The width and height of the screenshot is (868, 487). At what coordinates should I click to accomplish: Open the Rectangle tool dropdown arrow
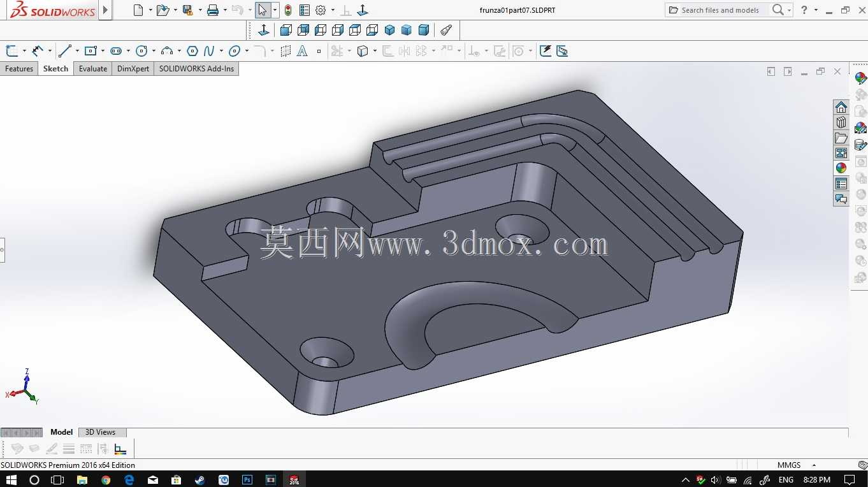(103, 51)
